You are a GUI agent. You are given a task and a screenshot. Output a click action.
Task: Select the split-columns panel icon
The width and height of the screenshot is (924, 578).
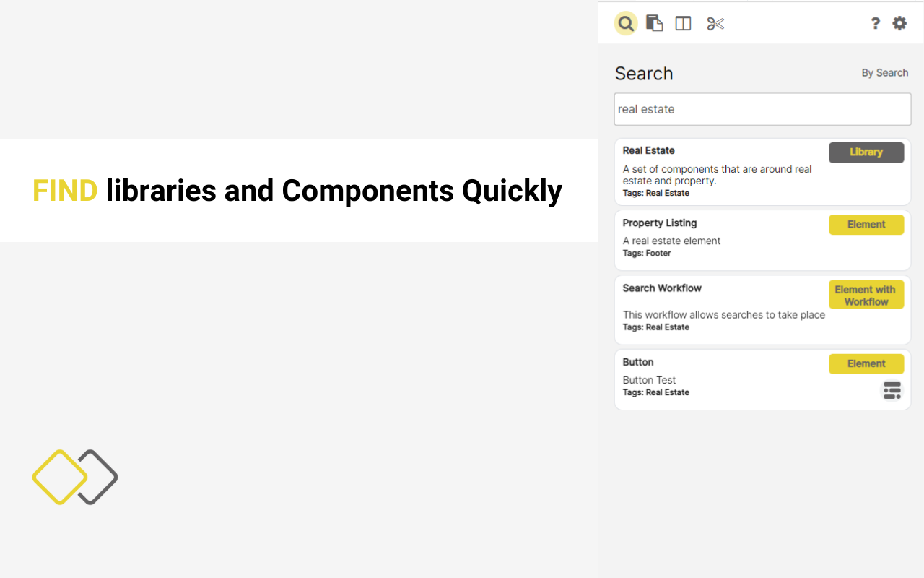(x=683, y=23)
